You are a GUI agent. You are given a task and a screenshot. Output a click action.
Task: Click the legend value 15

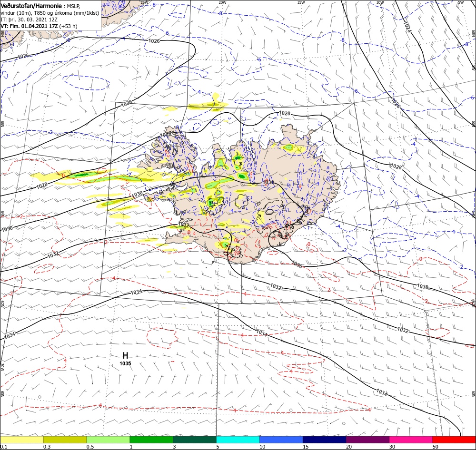pyautogui.click(x=306, y=447)
